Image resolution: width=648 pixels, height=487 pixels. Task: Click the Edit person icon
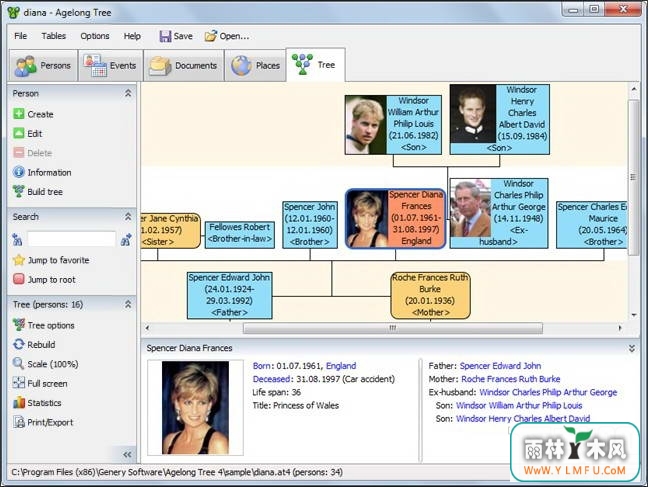click(19, 133)
